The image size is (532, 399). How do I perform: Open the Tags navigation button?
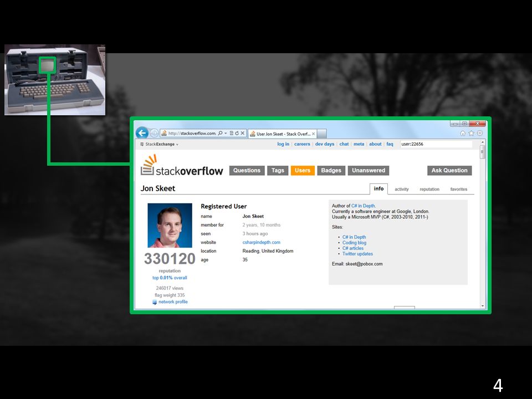tap(278, 170)
